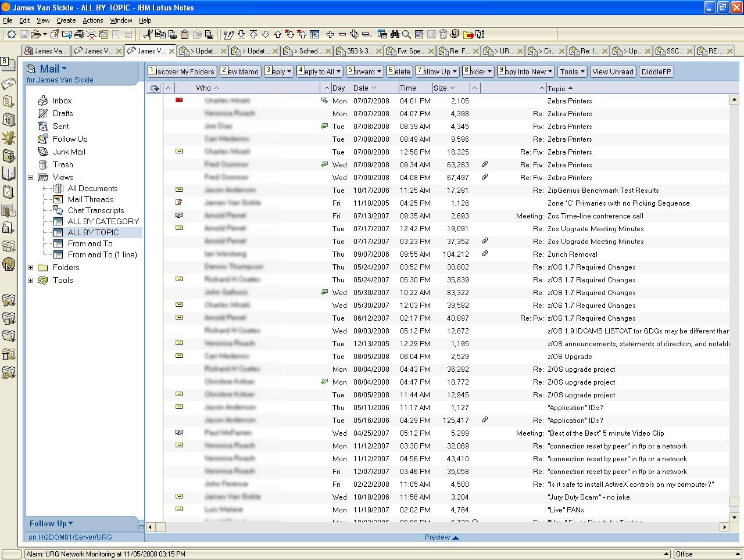744x560 pixels.
Task: Expand the Folders tree node
Action: (x=31, y=267)
